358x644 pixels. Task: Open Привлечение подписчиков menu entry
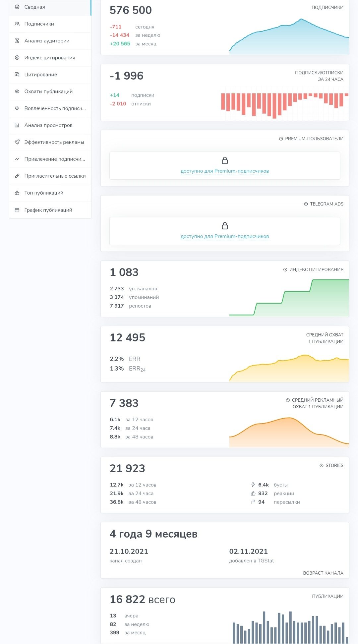[50, 159]
